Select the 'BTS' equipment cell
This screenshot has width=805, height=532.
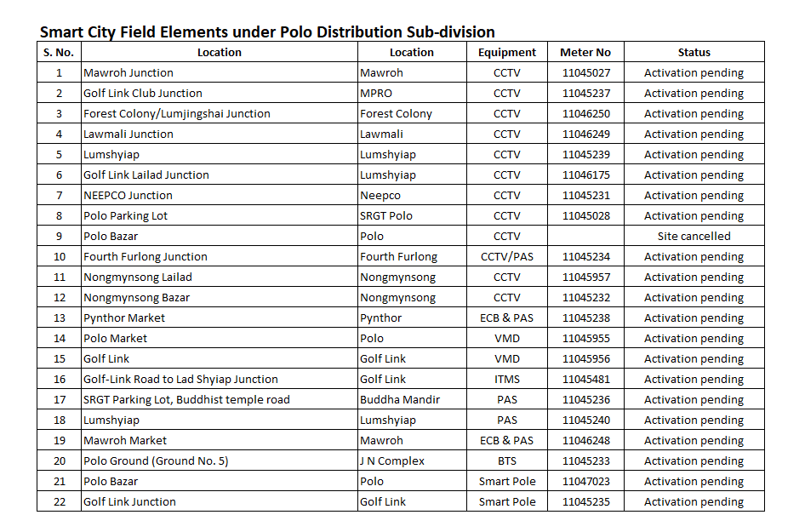point(506,460)
